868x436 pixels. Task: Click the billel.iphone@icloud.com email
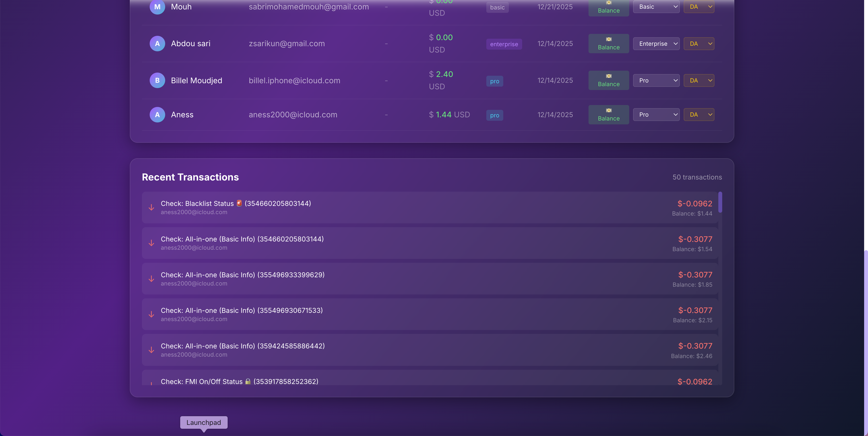[x=294, y=81]
